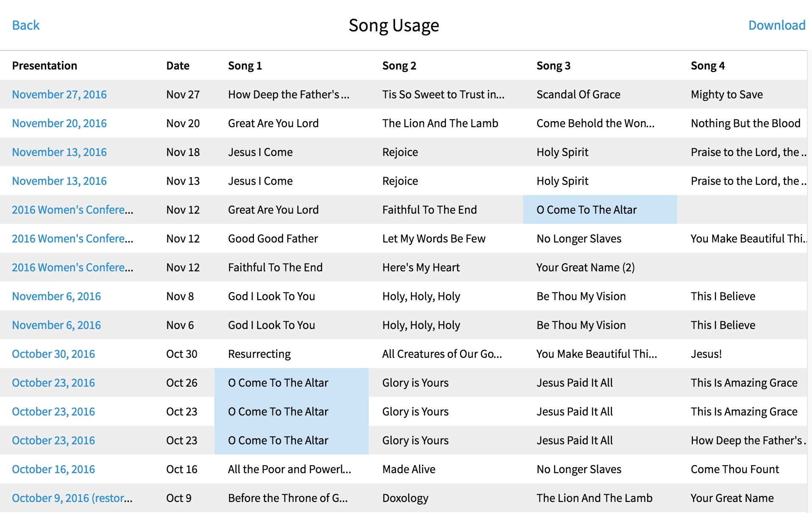Download the song usage report
Image resolution: width=812 pixels, height=513 pixels.
776,25
